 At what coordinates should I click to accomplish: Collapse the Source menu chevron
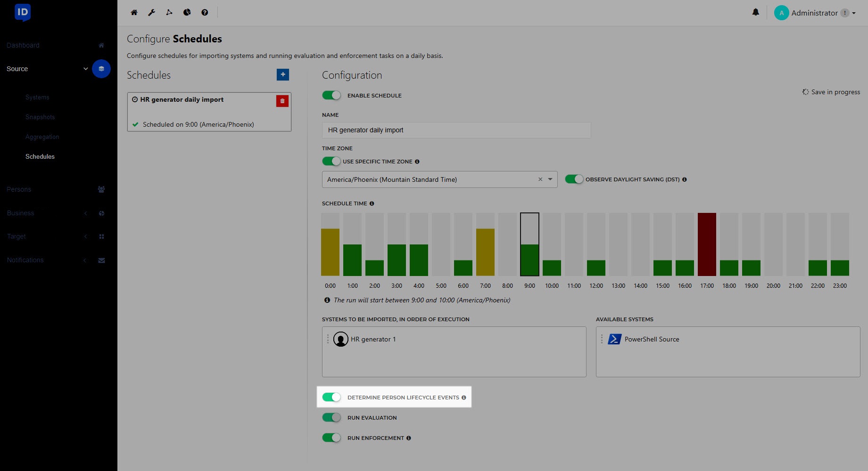tap(86, 69)
